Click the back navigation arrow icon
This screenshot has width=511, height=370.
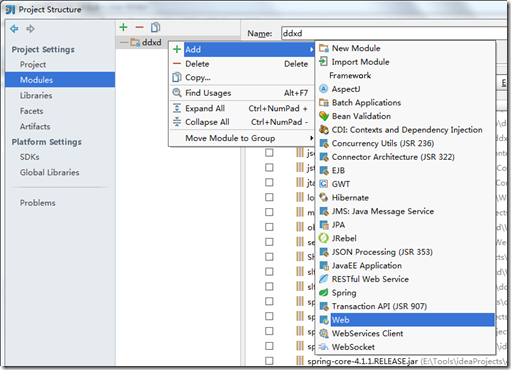click(x=14, y=29)
